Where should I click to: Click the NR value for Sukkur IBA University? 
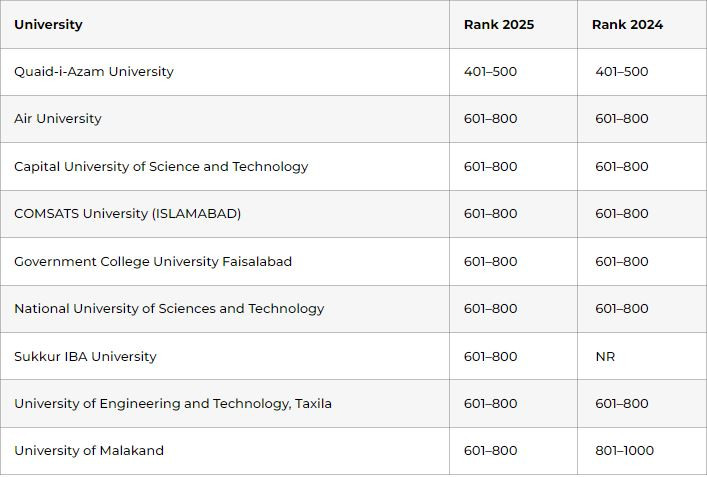click(x=605, y=357)
